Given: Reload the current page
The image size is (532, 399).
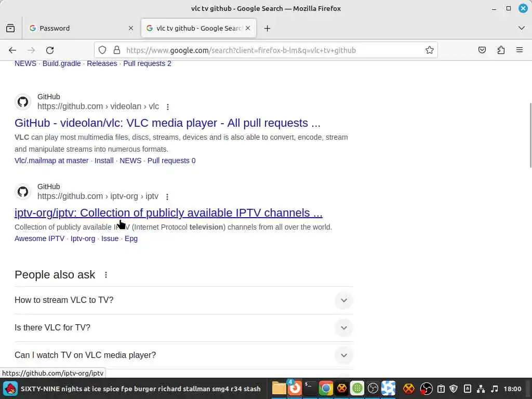Looking at the screenshot, I should (x=50, y=50).
